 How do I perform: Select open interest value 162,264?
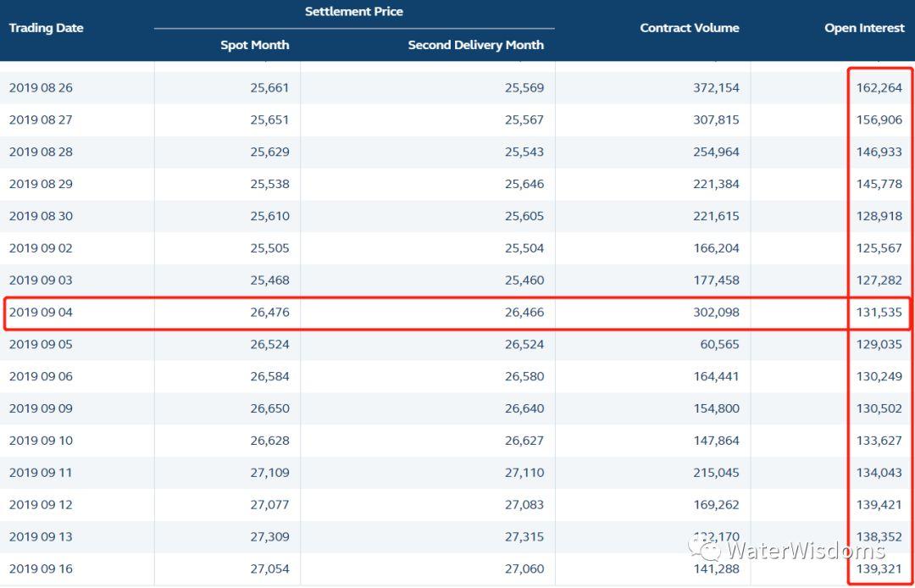[x=879, y=88]
